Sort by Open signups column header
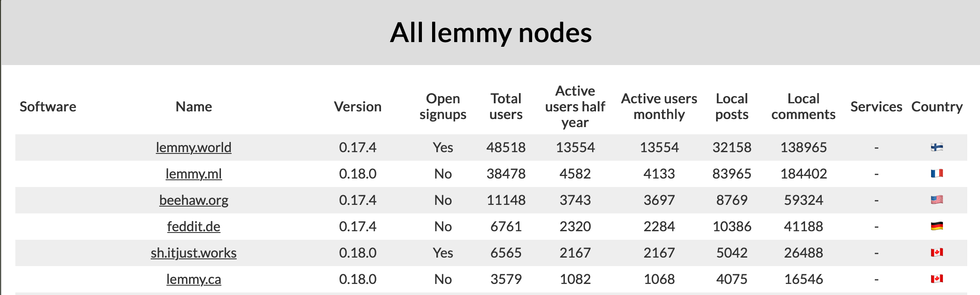Image resolution: width=980 pixels, height=295 pixels. coord(443,106)
